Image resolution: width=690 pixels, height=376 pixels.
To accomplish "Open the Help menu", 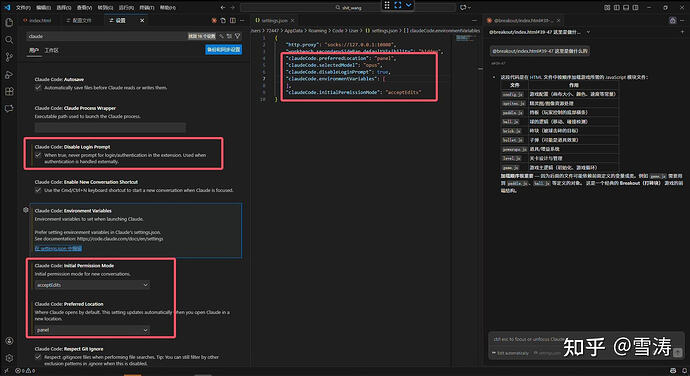I will [x=167, y=7].
